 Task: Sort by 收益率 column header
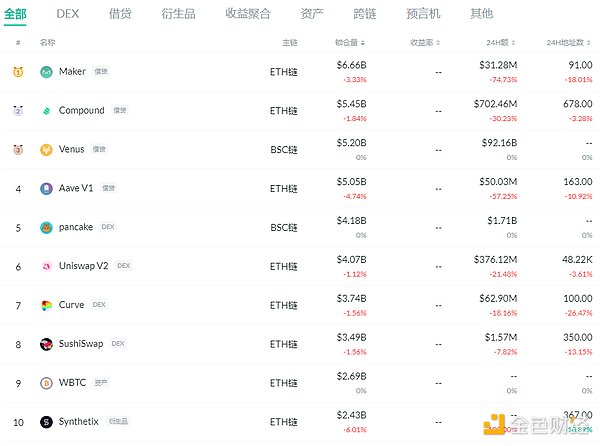point(428,44)
